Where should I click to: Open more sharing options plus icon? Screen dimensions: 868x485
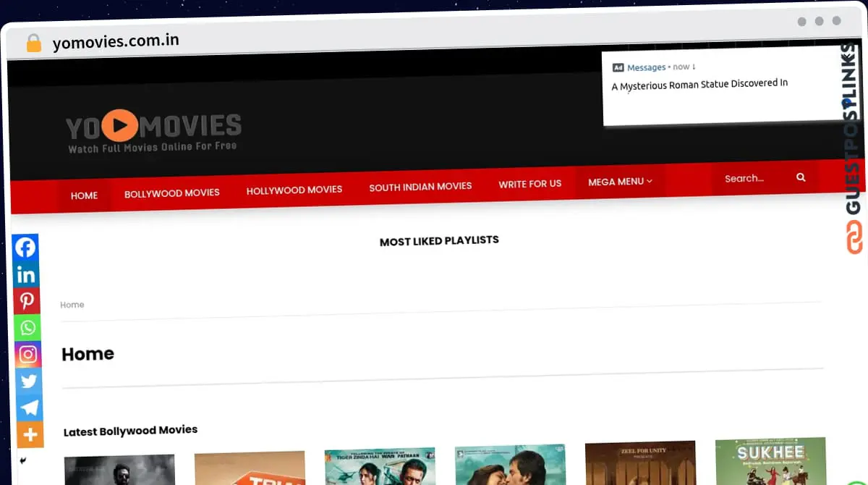coord(30,434)
